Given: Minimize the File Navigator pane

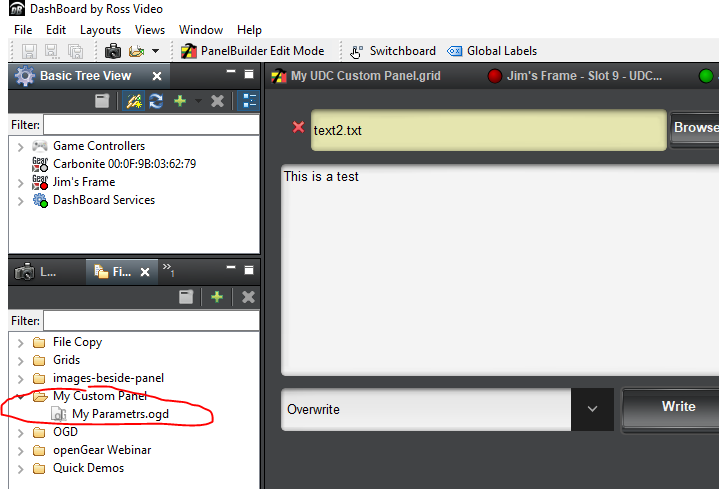Looking at the screenshot, I should click(x=231, y=268).
